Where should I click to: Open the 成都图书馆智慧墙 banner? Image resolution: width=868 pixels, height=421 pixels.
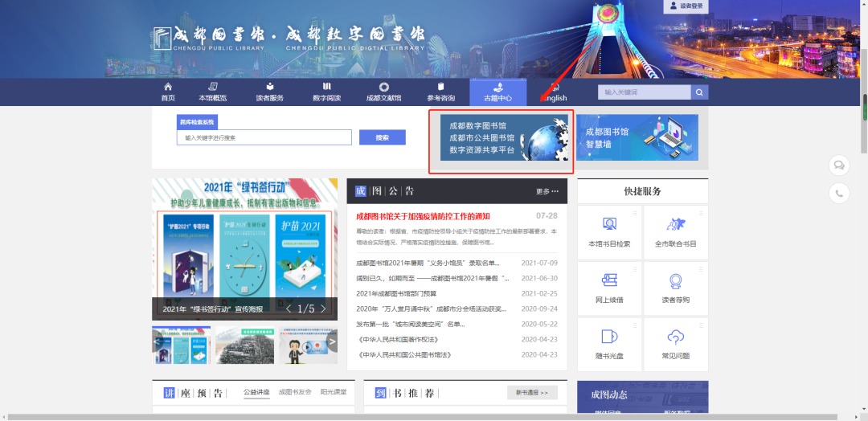pyautogui.click(x=637, y=137)
